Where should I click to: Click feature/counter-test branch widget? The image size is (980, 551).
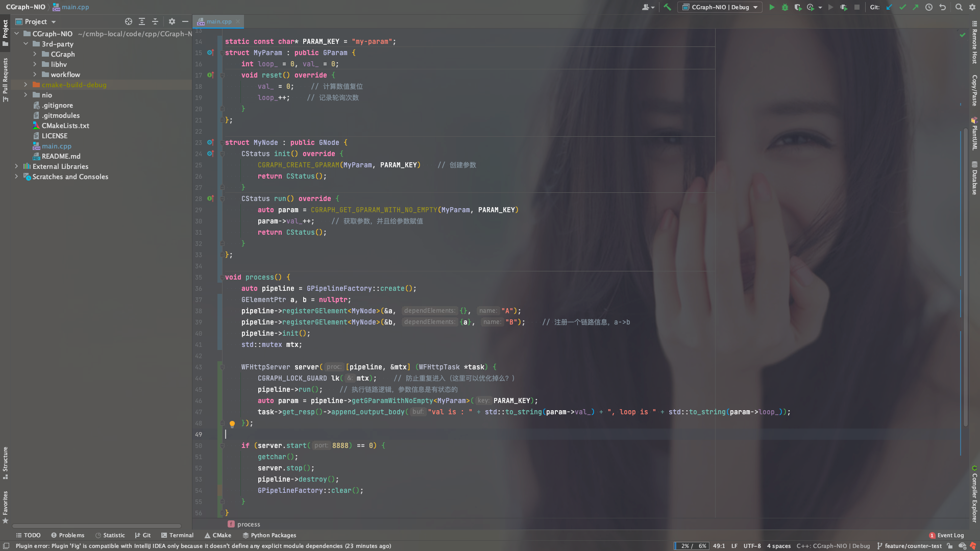point(912,546)
